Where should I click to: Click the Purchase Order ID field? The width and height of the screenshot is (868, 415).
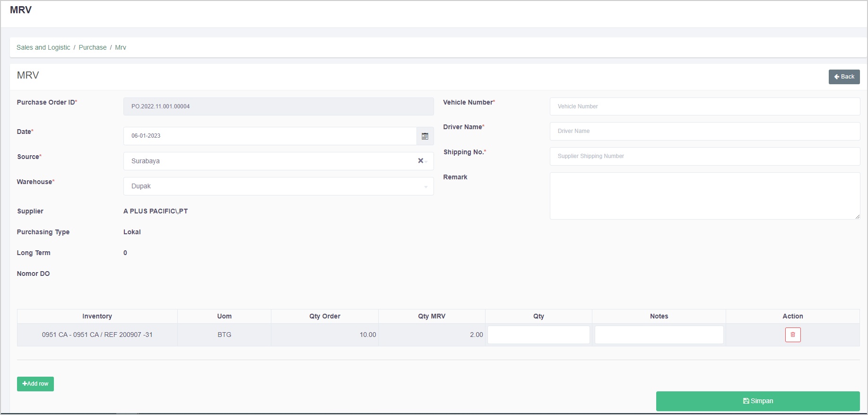click(x=278, y=106)
